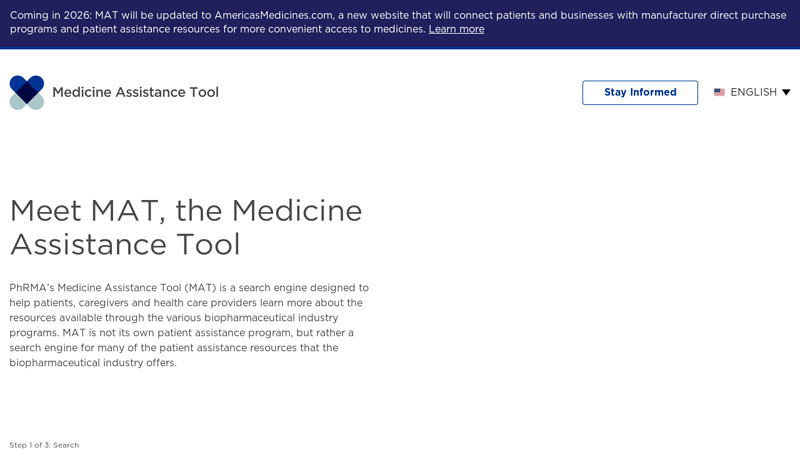Click the 'Step 1 of 3: Search' text
Image resolution: width=800 pixels, height=450 pixels.
tap(44, 445)
